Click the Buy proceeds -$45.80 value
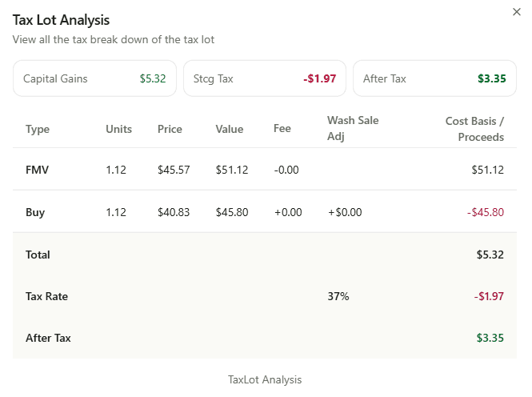532x397 pixels. [486, 212]
